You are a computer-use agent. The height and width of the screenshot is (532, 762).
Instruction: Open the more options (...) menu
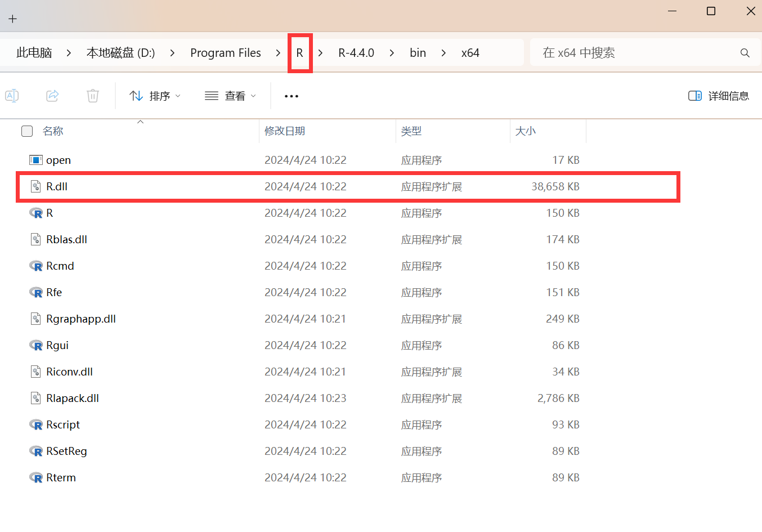(x=291, y=96)
